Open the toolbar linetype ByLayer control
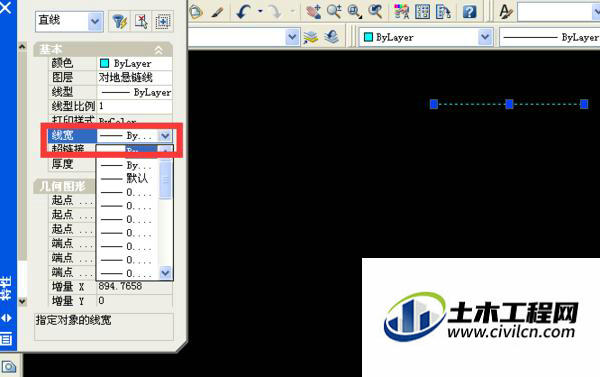 pos(550,38)
